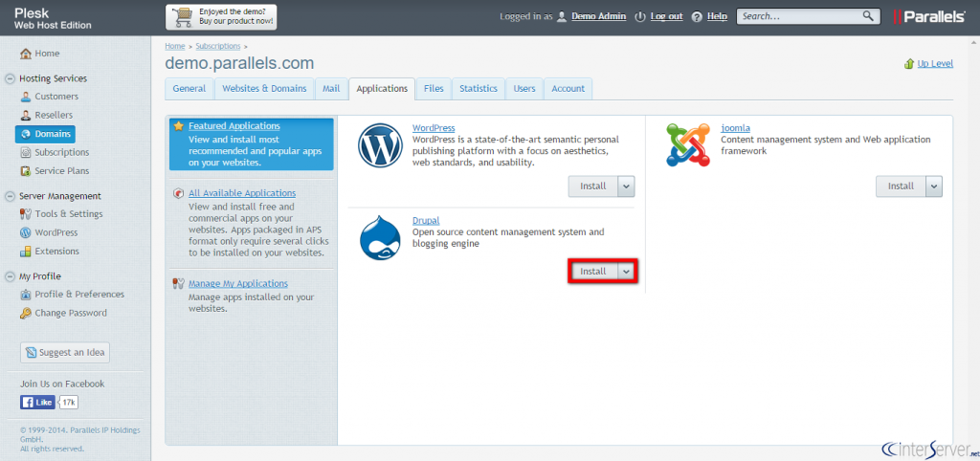The height and width of the screenshot is (461, 980).
Task: Install Joomla using the Install button
Action: pos(902,187)
